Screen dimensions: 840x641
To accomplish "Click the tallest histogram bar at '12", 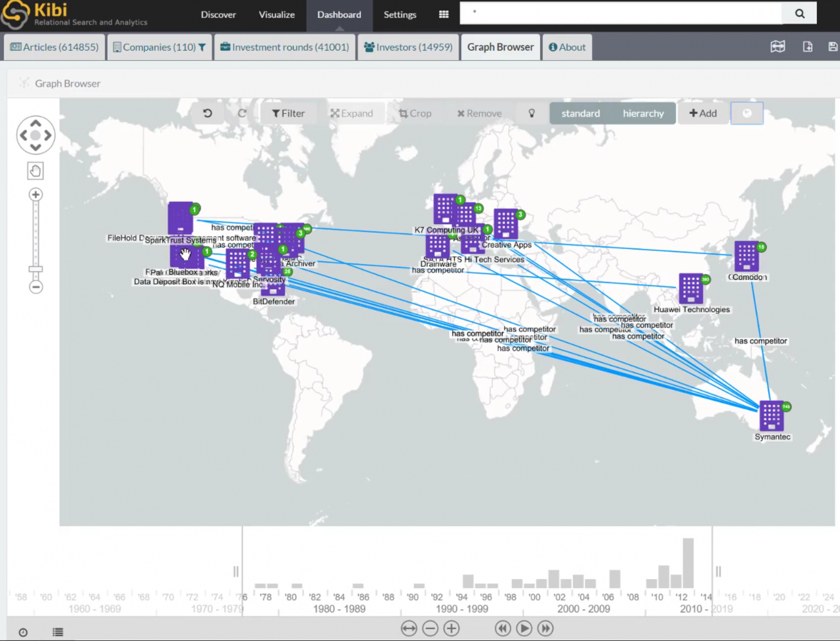I will pyautogui.click(x=688, y=563).
